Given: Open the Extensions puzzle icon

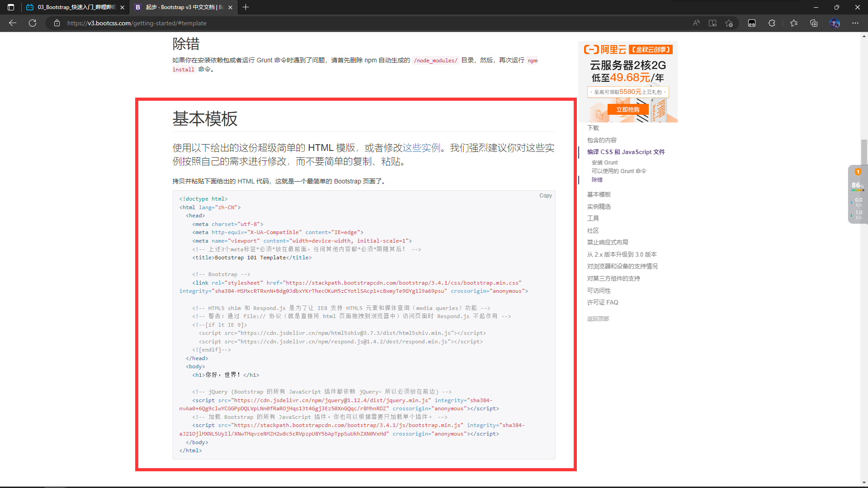Looking at the screenshot, I should click(772, 23).
